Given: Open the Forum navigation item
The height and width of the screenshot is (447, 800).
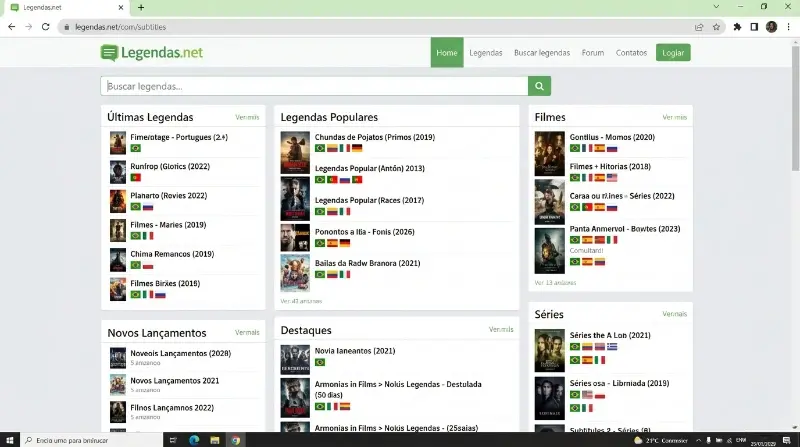Looking at the screenshot, I should (x=593, y=53).
